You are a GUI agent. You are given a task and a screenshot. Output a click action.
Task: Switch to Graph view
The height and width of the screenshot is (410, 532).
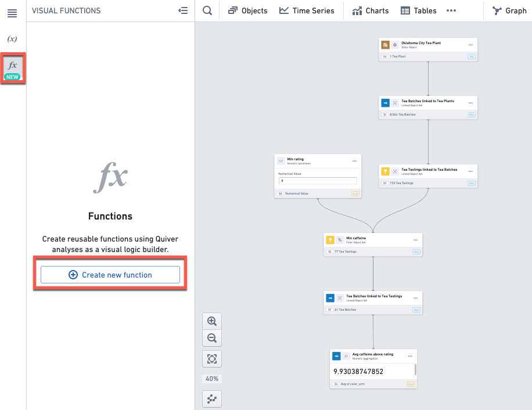pos(509,11)
